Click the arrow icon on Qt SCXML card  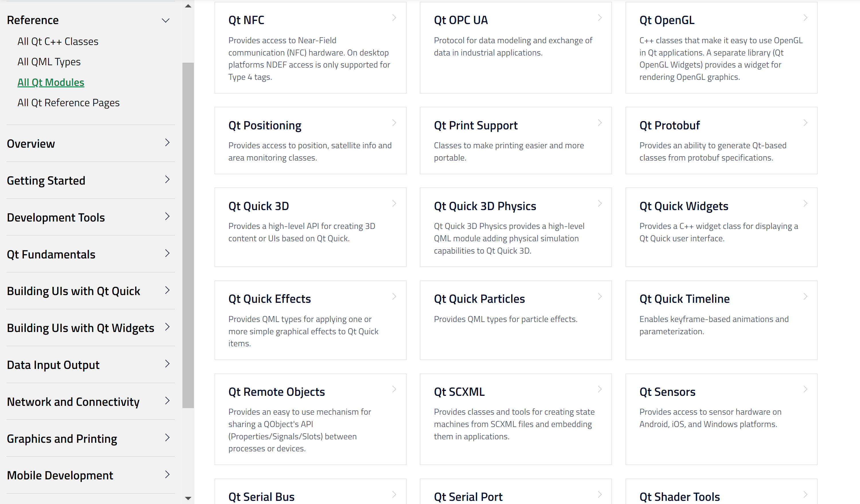600,389
